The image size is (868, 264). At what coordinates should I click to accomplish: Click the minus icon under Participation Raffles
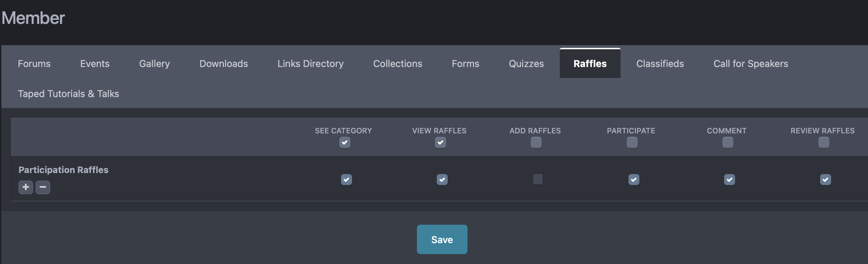click(x=43, y=187)
